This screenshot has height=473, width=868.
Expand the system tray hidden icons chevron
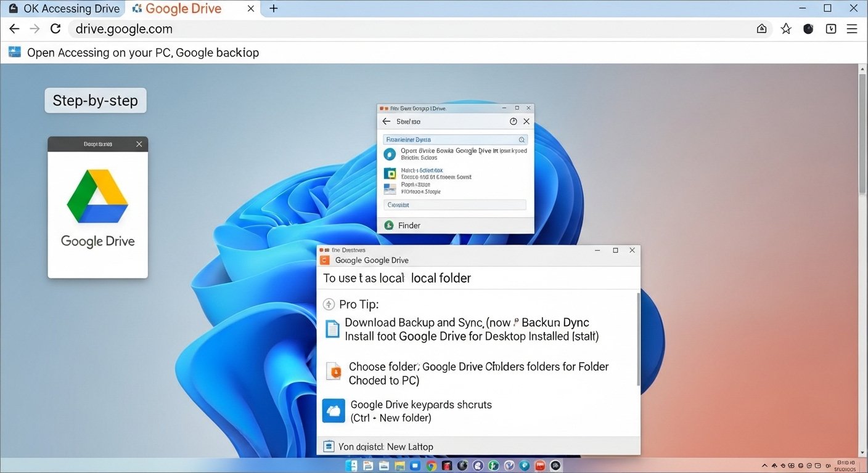pyautogui.click(x=764, y=466)
